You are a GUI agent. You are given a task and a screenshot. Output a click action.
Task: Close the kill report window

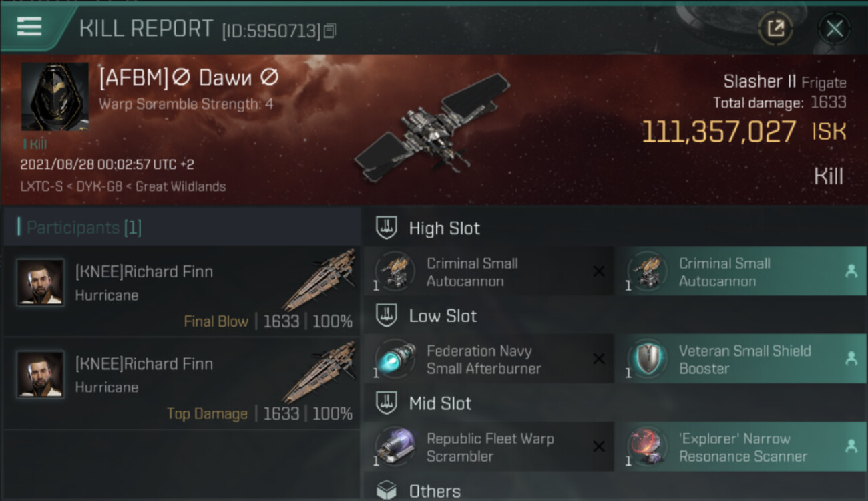834,29
